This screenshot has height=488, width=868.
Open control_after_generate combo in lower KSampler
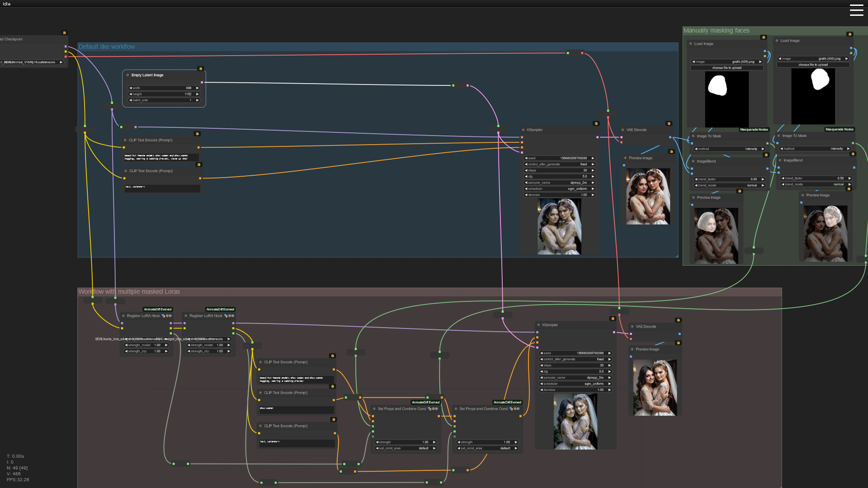click(x=576, y=359)
